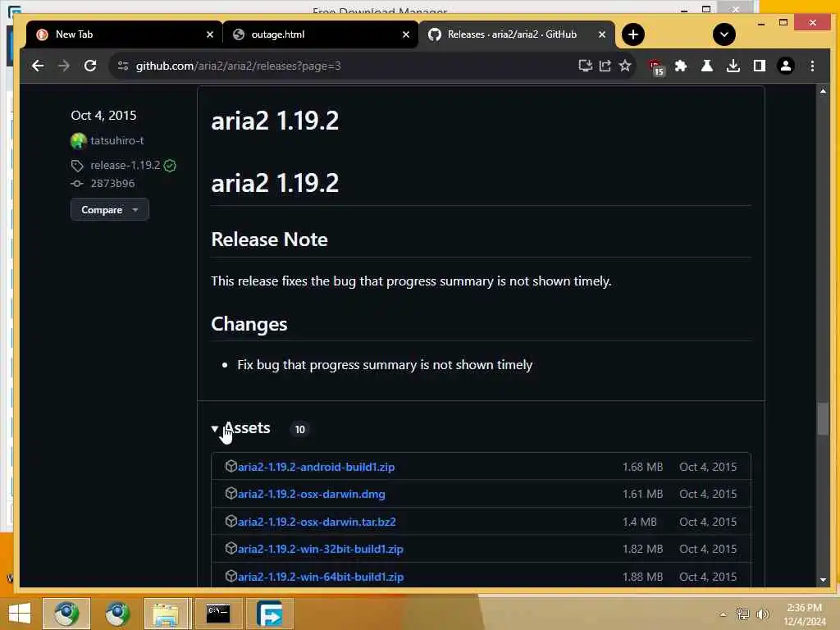The height and width of the screenshot is (630, 840).
Task: Click scrollbar down arrow
Action: (x=823, y=580)
